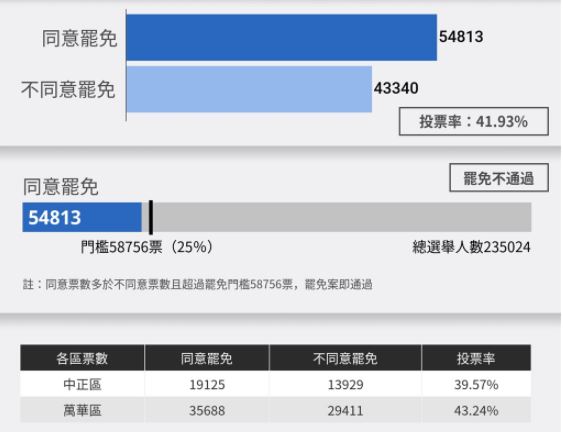
Task: Click the 總選舉人數235024 label
Action: pyautogui.click(x=471, y=247)
